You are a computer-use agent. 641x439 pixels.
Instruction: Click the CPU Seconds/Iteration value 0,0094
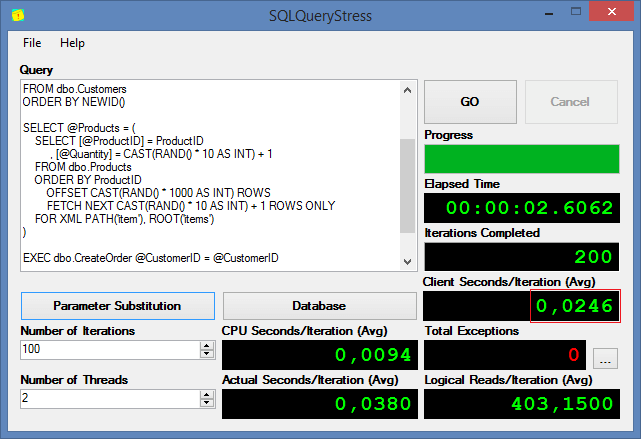(x=373, y=355)
